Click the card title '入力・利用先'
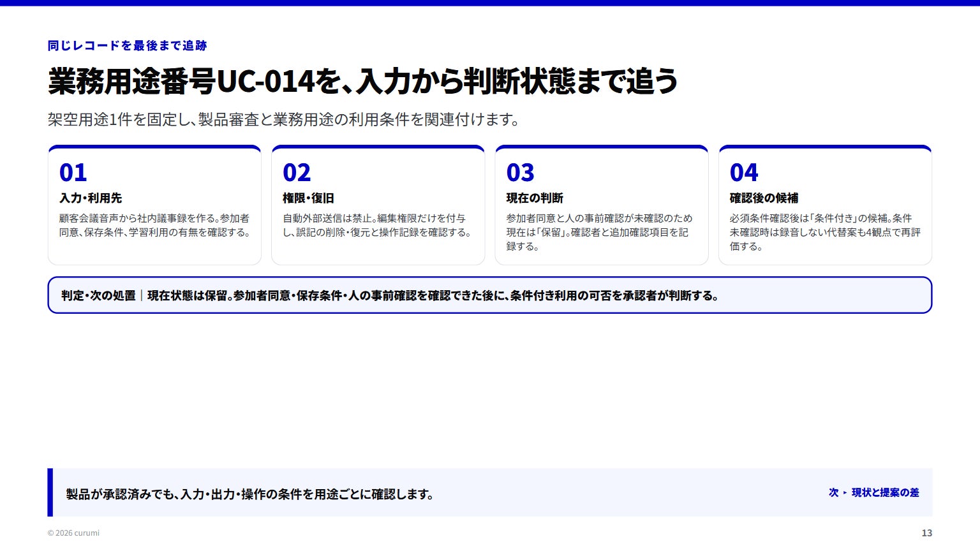Image resolution: width=980 pixels, height=551 pixels. tap(91, 198)
